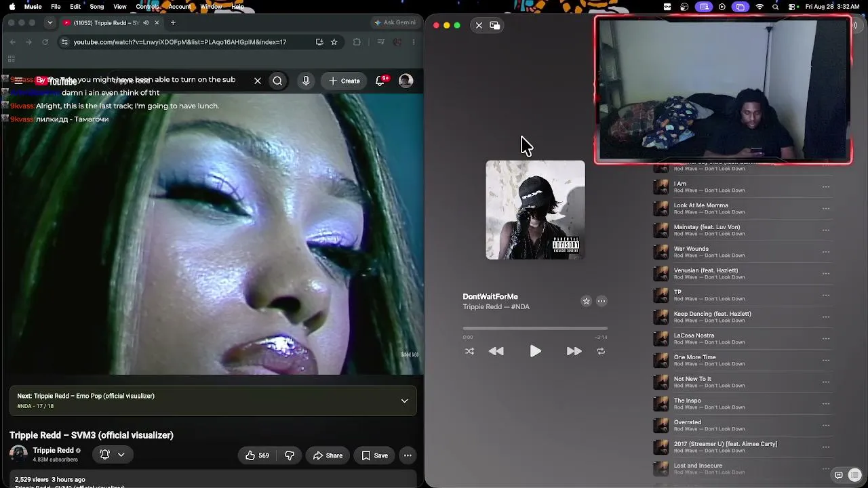The image size is (868, 488).
Task: Play DontWaitForMe in the Music player
Action: tap(535, 351)
